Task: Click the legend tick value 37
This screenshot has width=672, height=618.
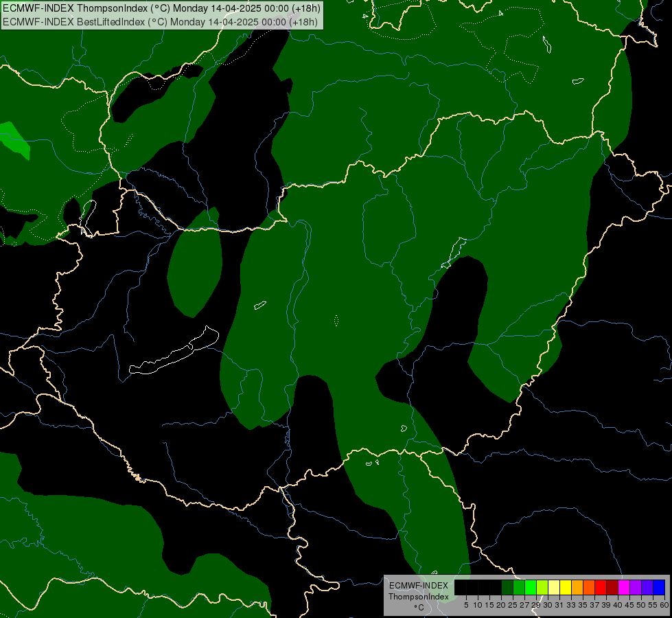Action: pyautogui.click(x=594, y=605)
